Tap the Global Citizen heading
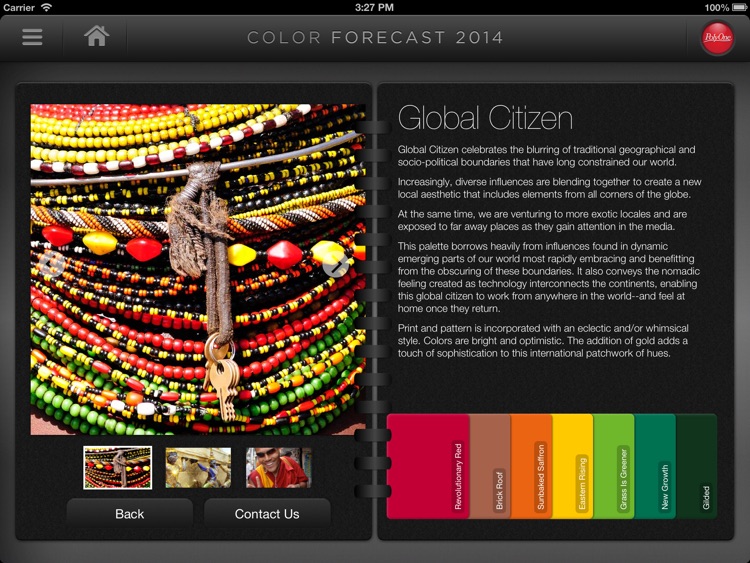The width and height of the screenshot is (750, 563). [x=485, y=118]
